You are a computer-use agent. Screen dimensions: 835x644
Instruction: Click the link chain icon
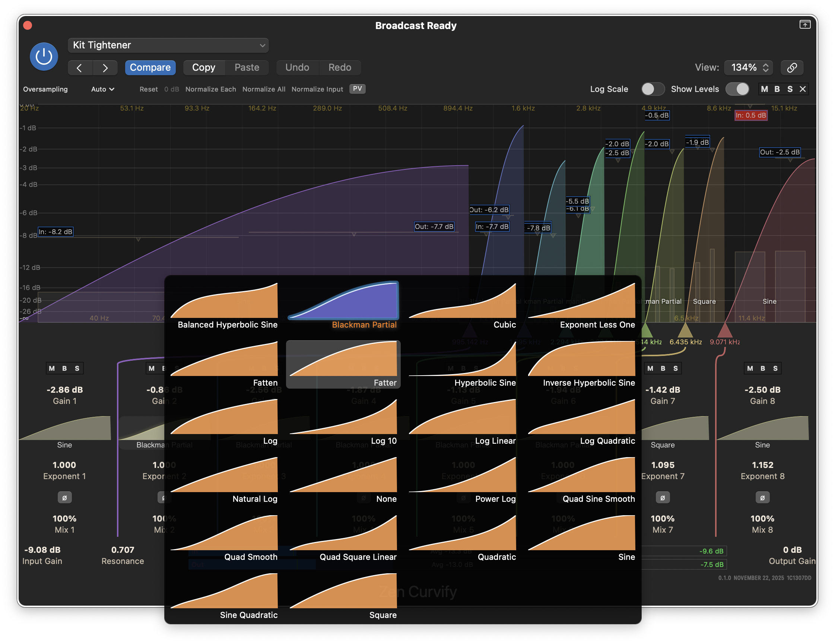coord(792,68)
